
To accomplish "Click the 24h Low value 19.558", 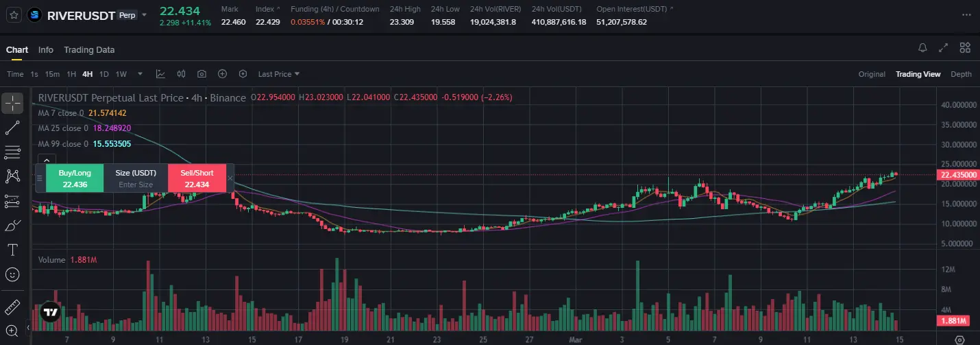I will [443, 22].
